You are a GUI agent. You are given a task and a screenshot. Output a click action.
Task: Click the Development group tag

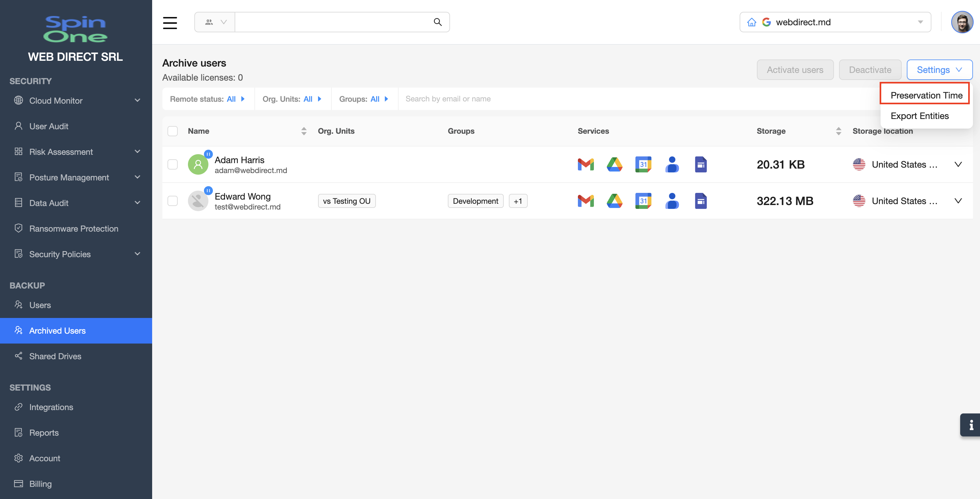[475, 201]
